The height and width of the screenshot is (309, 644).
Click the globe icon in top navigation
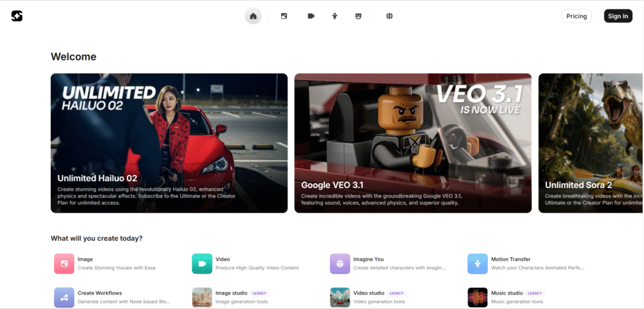pos(389,16)
